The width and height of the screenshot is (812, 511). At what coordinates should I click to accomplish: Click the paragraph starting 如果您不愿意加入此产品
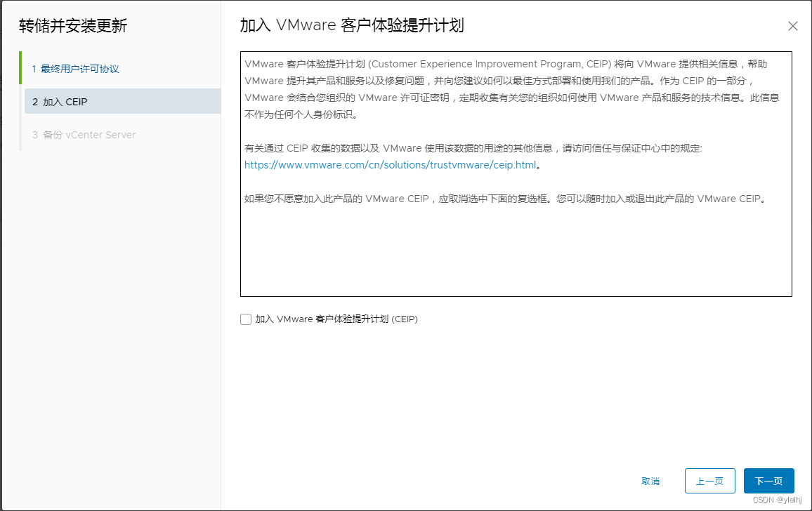point(506,199)
